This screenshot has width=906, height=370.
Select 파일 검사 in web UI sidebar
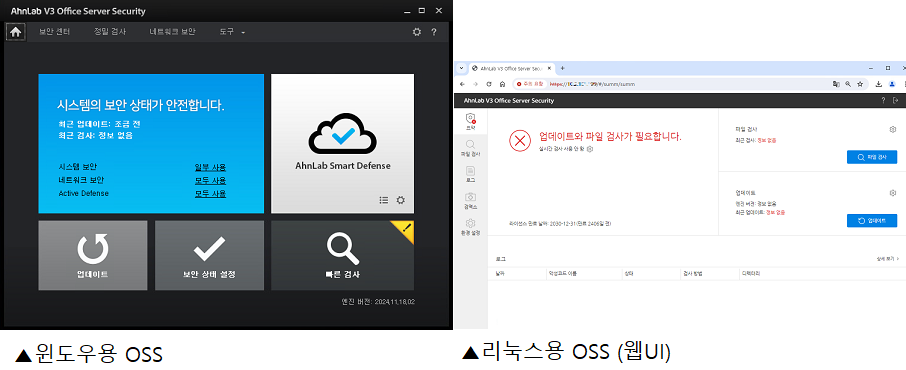click(x=471, y=149)
